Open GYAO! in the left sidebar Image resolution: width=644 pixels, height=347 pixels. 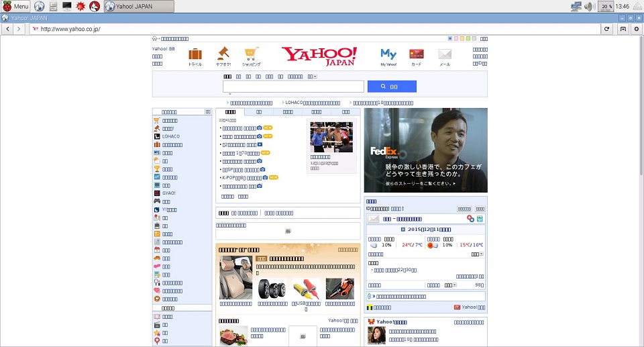click(x=169, y=193)
